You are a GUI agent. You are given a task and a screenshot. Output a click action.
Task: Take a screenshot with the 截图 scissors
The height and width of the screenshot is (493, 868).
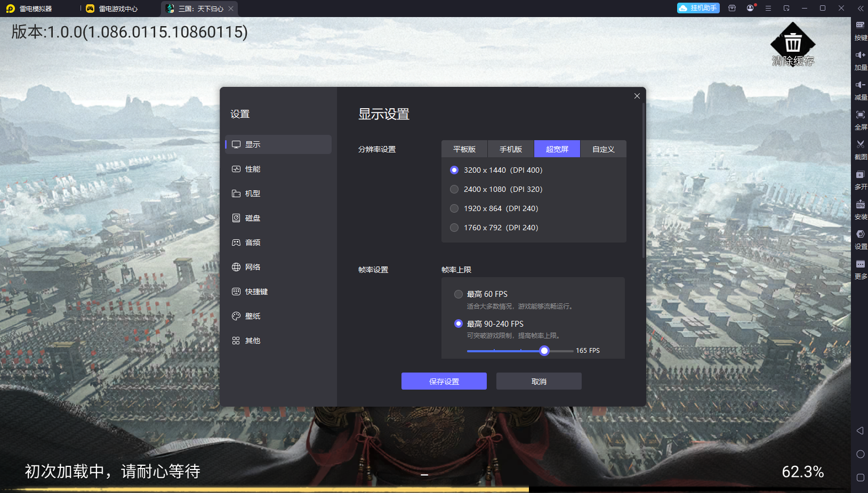(861, 150)
